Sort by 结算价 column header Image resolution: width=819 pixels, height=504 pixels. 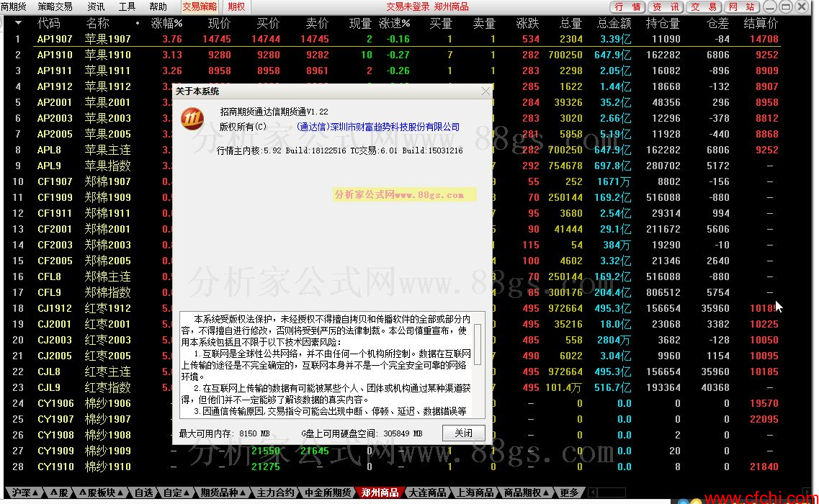point(761,24)
